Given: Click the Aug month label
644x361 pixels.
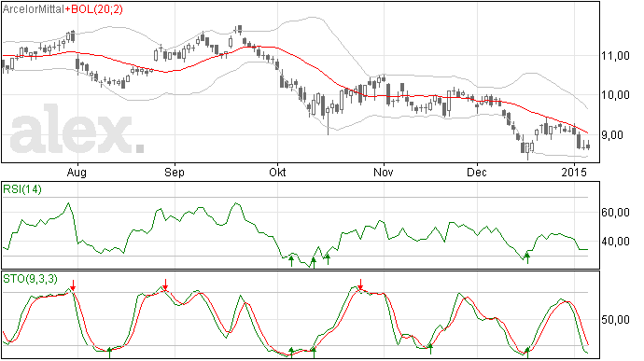Looking at the screenshot, I should coord(77,172).
